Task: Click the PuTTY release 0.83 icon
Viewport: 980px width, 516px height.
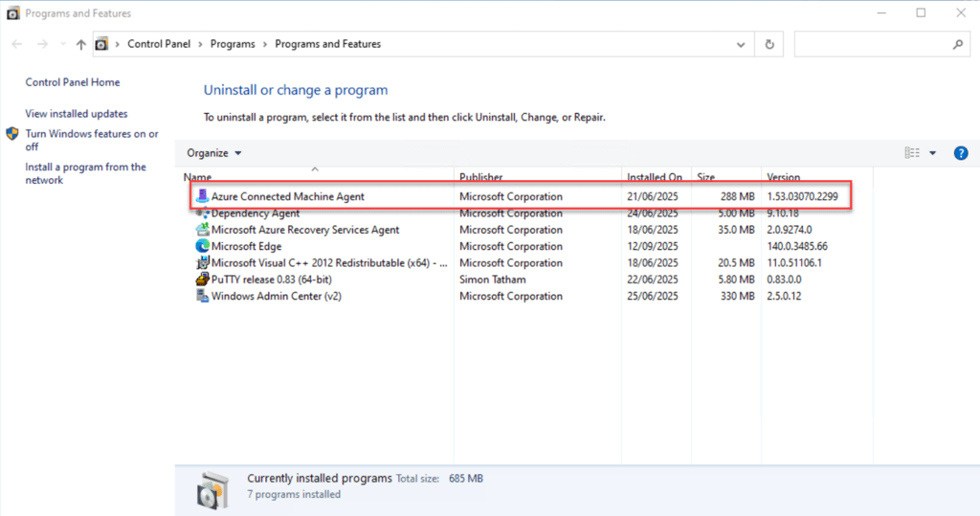Action: click(x=202, y=280)
